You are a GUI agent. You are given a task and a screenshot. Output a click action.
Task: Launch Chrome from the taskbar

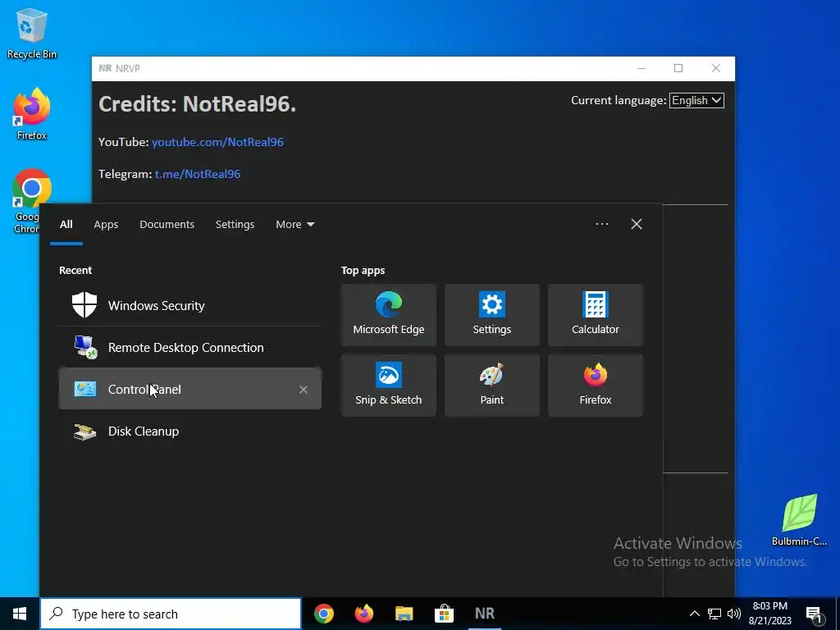pyautogui.click(x=324, y=614)
